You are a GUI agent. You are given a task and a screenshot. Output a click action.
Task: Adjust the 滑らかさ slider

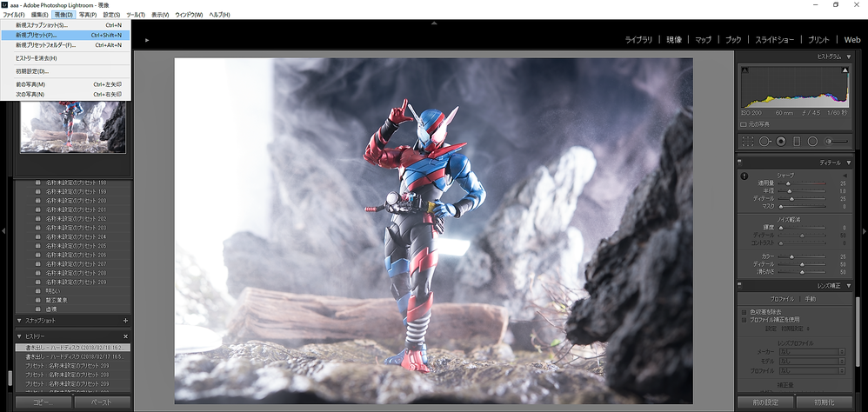point(802,272)
